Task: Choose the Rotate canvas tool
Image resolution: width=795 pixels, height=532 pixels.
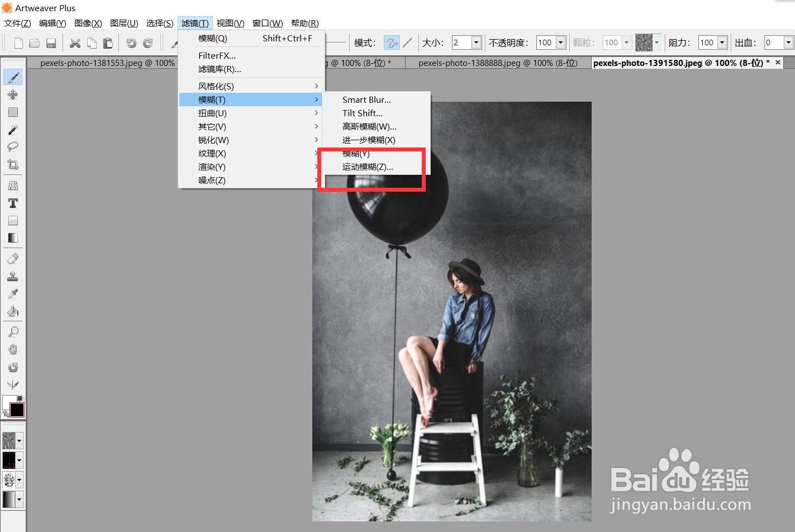Action: [x=13, y=367]
